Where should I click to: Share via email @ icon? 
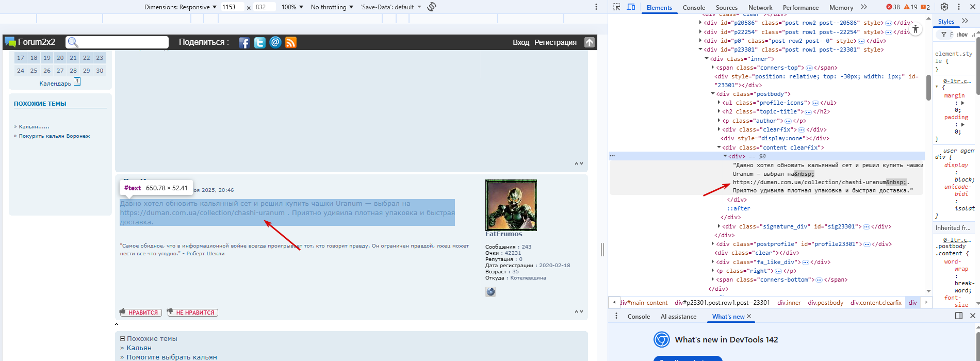(x=275, y=42)
